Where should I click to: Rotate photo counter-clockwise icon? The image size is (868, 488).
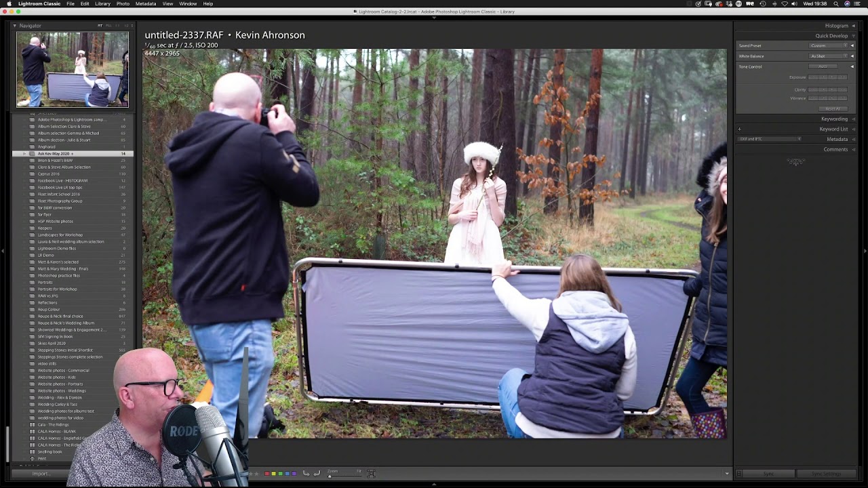[306, 474]
